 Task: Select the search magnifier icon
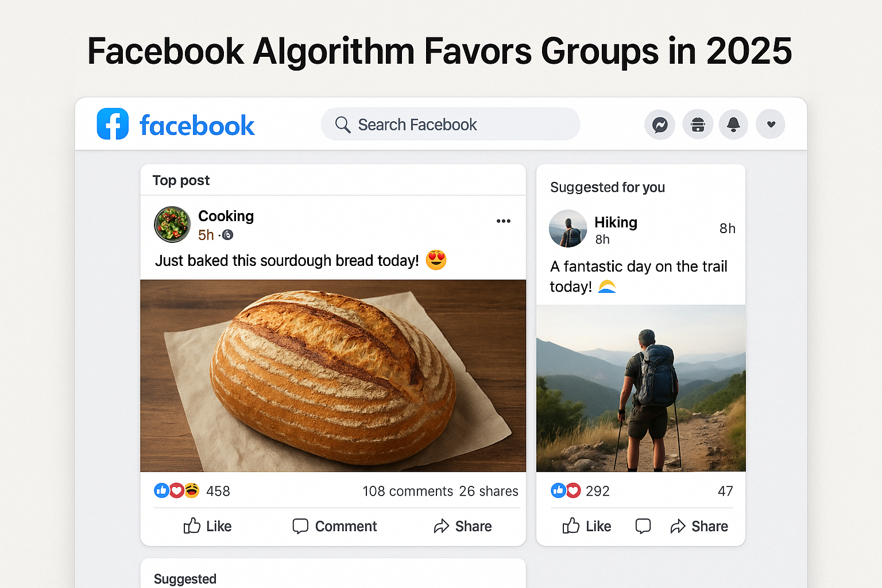point(343,125)
